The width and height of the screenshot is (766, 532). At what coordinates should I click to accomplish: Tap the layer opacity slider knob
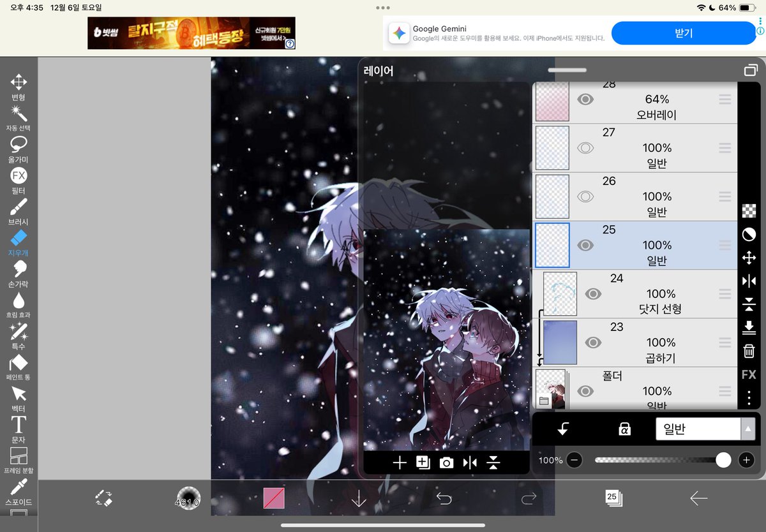click(x=723, y=460)
